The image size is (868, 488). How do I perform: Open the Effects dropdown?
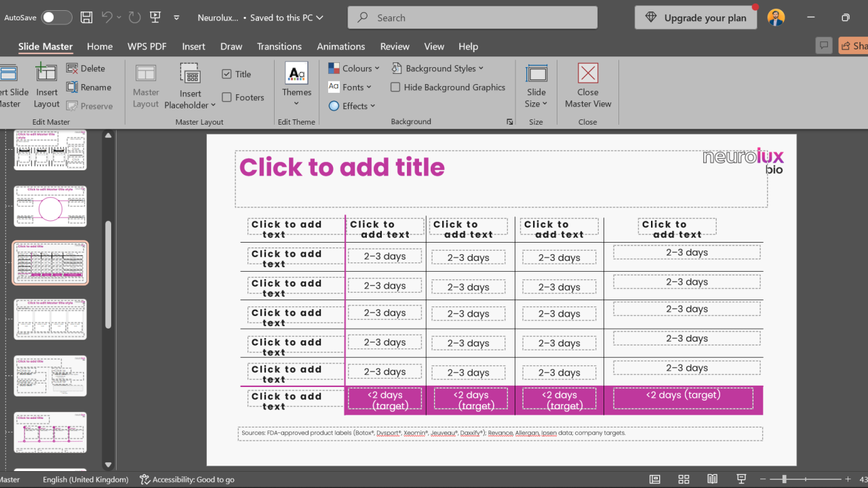[x=352, y=106]
